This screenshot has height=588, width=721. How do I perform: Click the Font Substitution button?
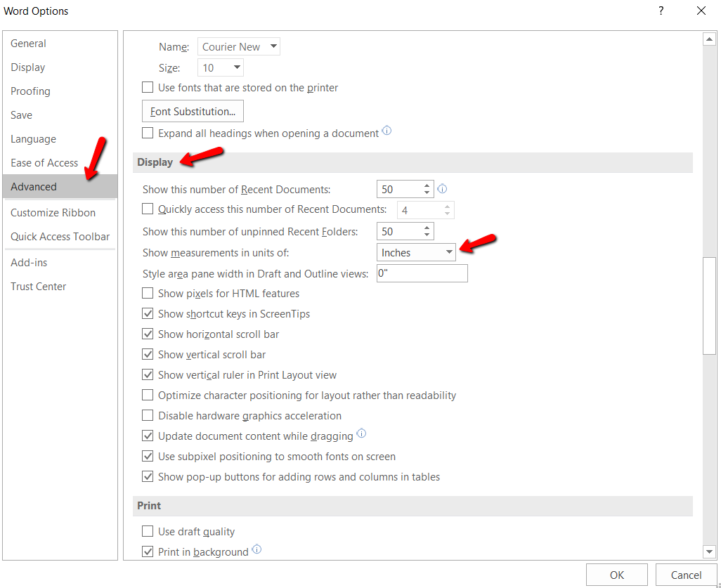pos(193,111)
